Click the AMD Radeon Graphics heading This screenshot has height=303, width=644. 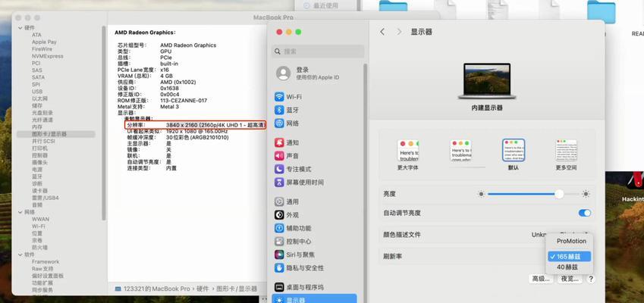[x=145, y=32]
